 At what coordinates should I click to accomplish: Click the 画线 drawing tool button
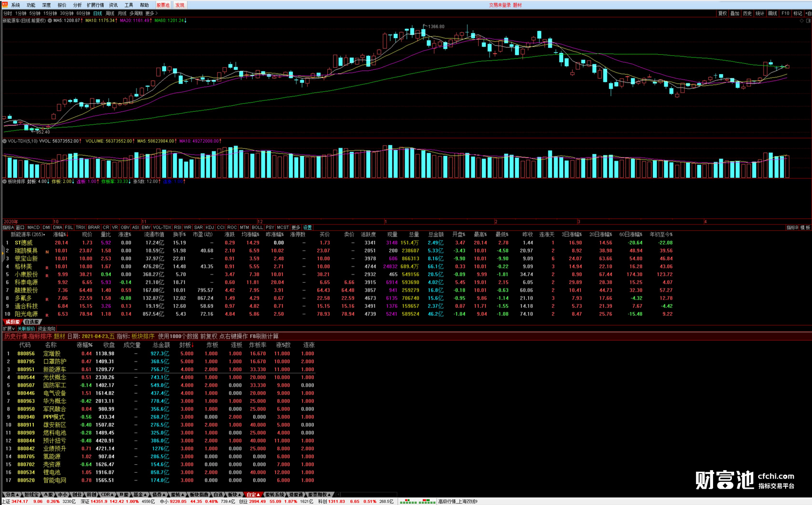click(x=773, y=13)
